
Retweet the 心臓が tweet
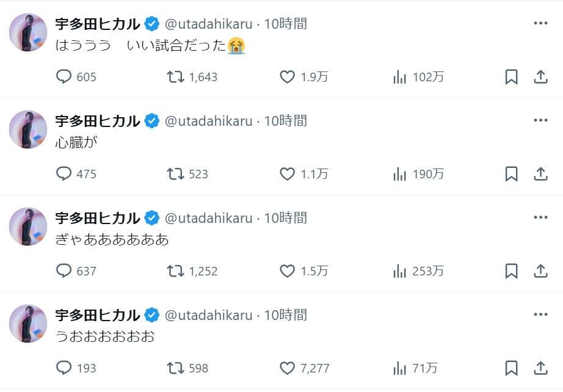pyautogui.click(x=176, y=175)
